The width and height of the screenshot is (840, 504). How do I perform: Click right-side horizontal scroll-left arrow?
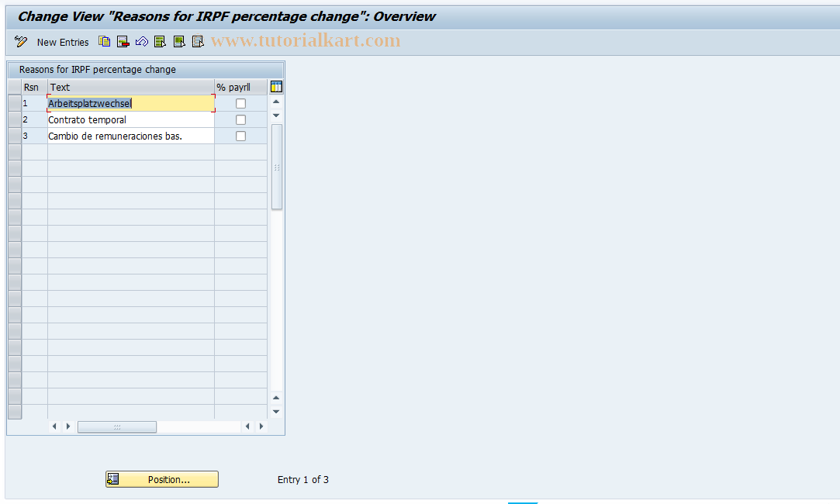[x=247, y=426]
